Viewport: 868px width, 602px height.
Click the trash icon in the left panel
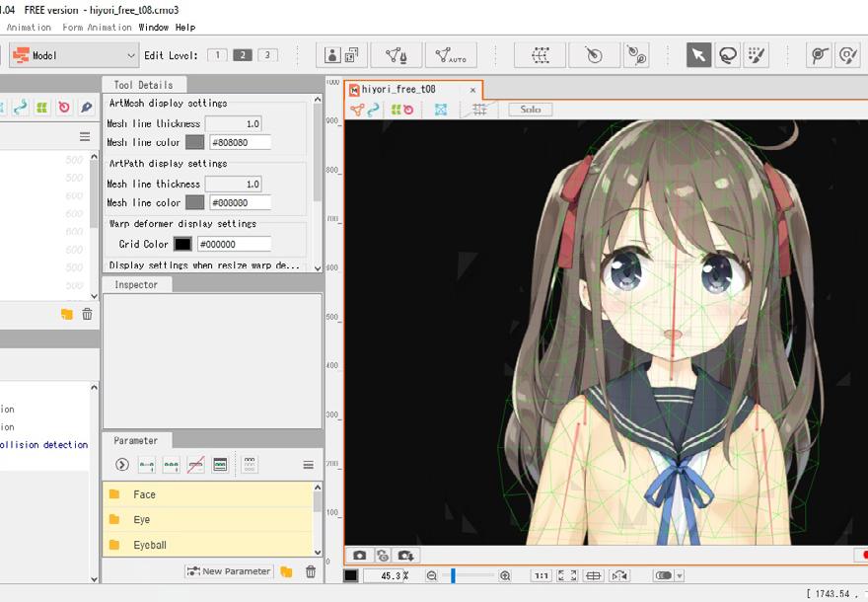87,315
